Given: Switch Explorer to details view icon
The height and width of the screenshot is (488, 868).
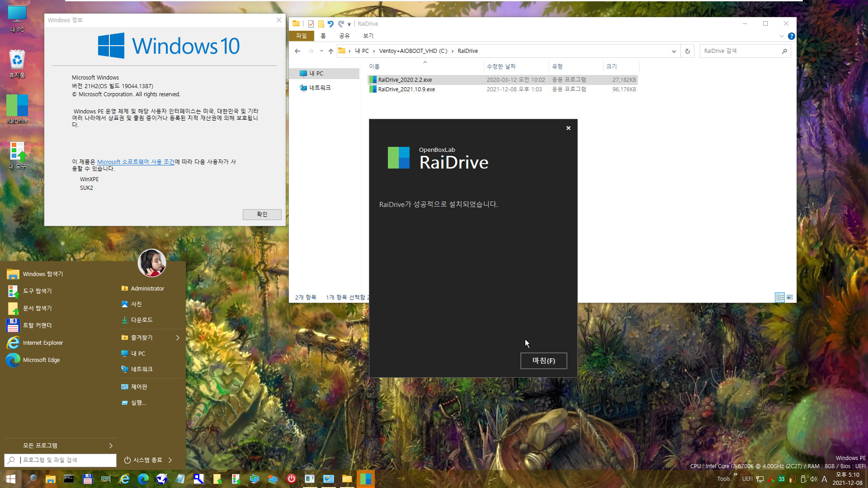Looking at the screenshot, I should coord(780,297).
